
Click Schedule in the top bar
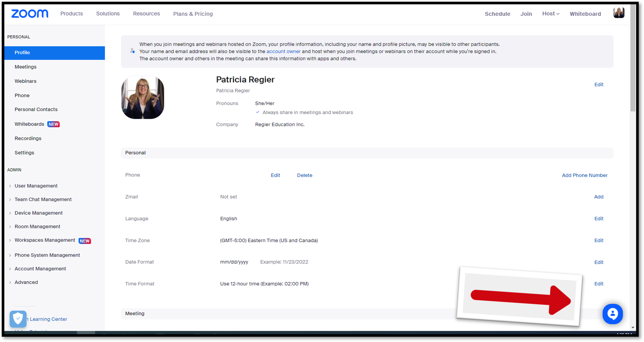(497, 14)
